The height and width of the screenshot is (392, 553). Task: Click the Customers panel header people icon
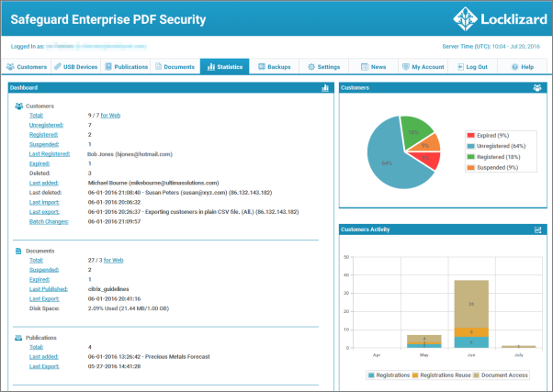[536, 88]
